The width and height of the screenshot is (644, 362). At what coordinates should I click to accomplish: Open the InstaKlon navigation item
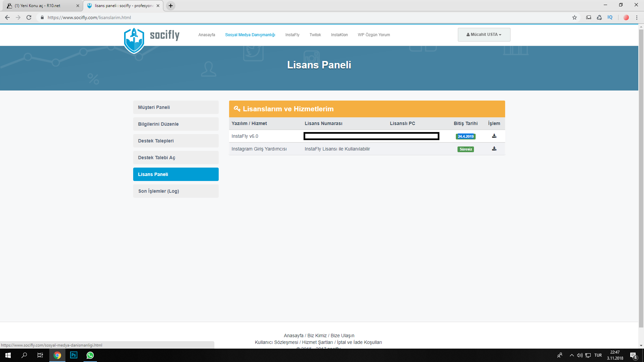[339, 35]
